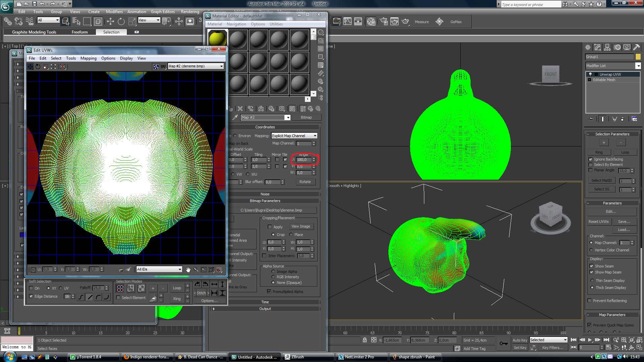This screenshot has width=644, height=362.
Task: Click the Bind to Space Warp icon
Action: click(30, 22)
